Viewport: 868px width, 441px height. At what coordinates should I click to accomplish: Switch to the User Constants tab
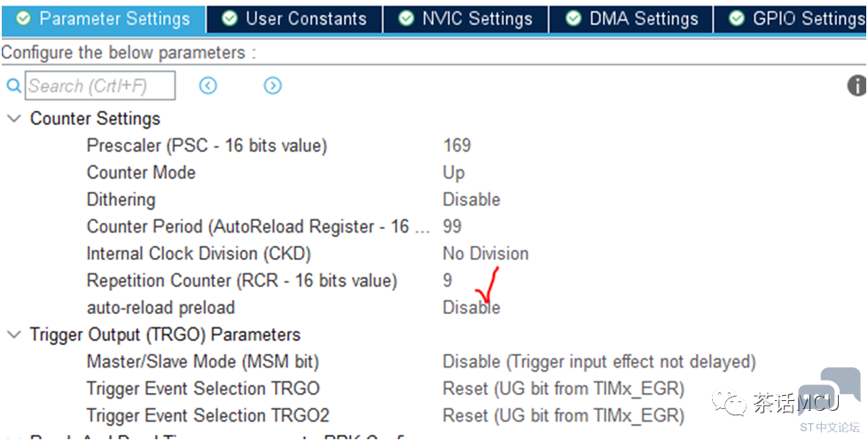(294, 19)
